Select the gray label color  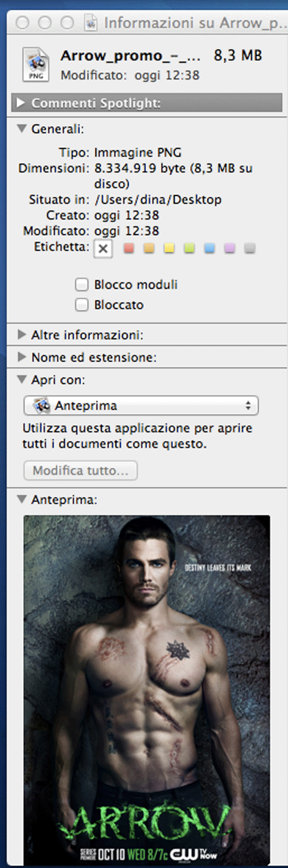[x=250, y=249]
